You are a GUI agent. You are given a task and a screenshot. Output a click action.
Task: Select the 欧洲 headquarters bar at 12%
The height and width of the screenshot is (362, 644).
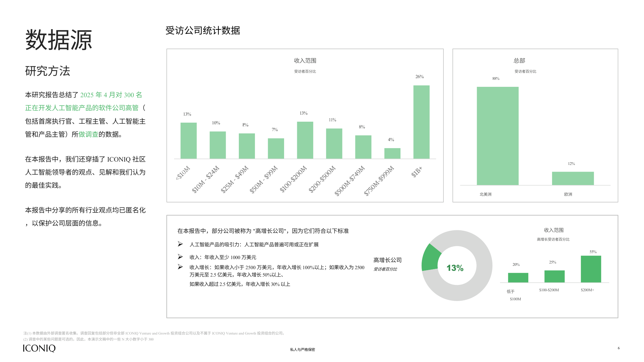click(x=573, y=178)
